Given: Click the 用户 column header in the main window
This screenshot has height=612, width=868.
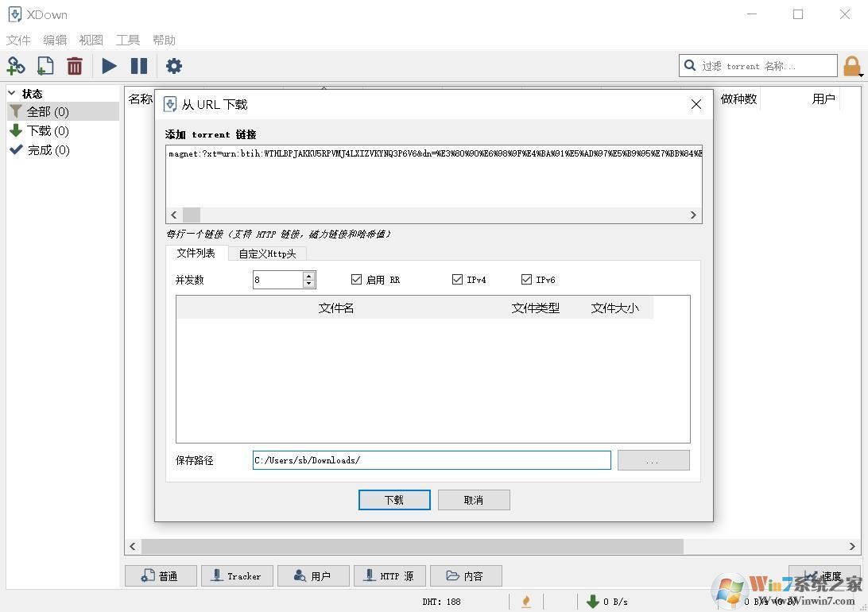Looking at the screenshot, I should point(823,99).
